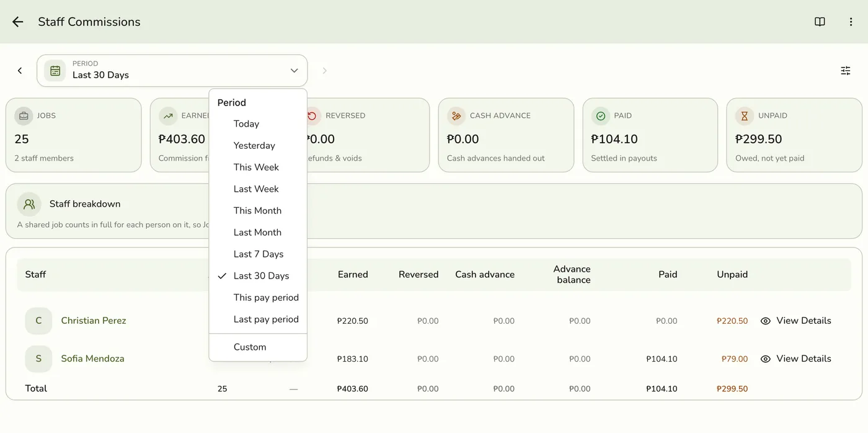Viewport: 868px width, 433px height.
Task: Open the book guide icon
Action: (x=820, y=22)
